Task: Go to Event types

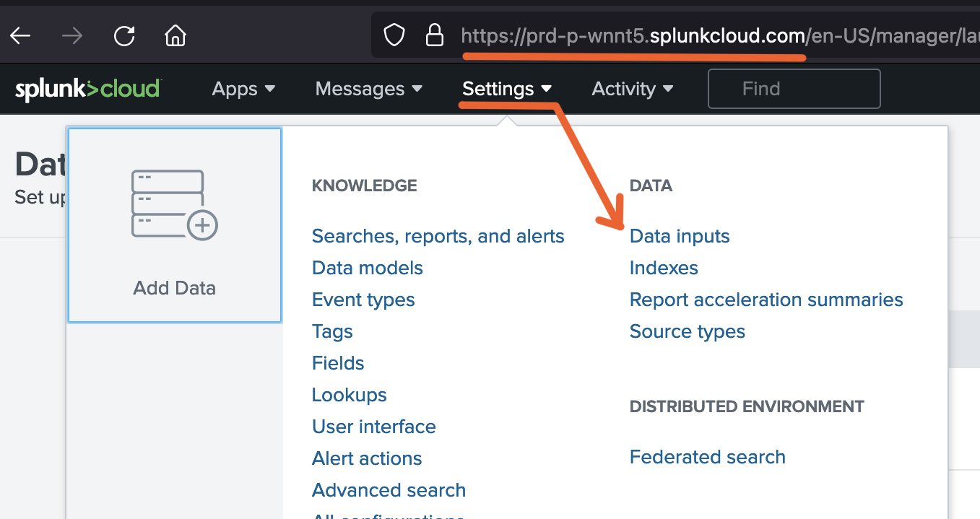Action: point(363,300)
